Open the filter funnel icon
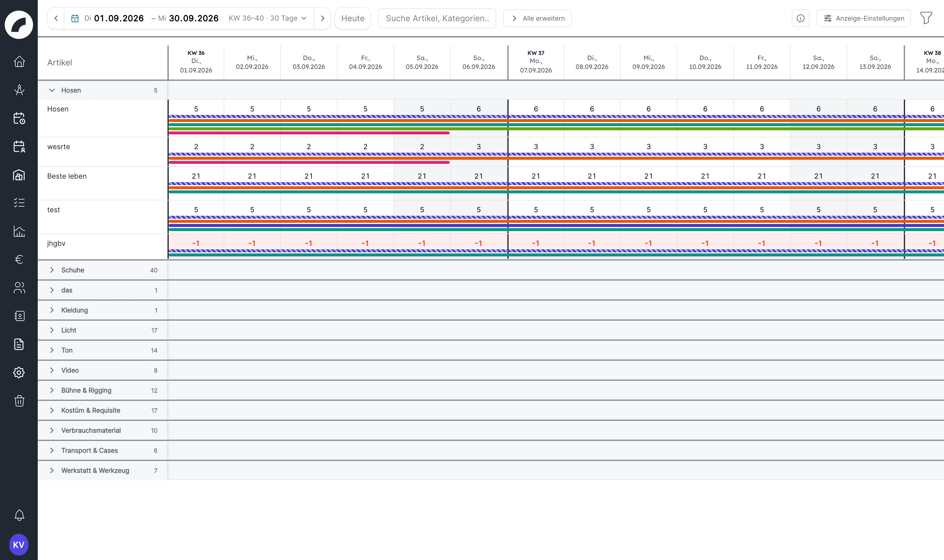The image size is (944, 560). (926, 18)
